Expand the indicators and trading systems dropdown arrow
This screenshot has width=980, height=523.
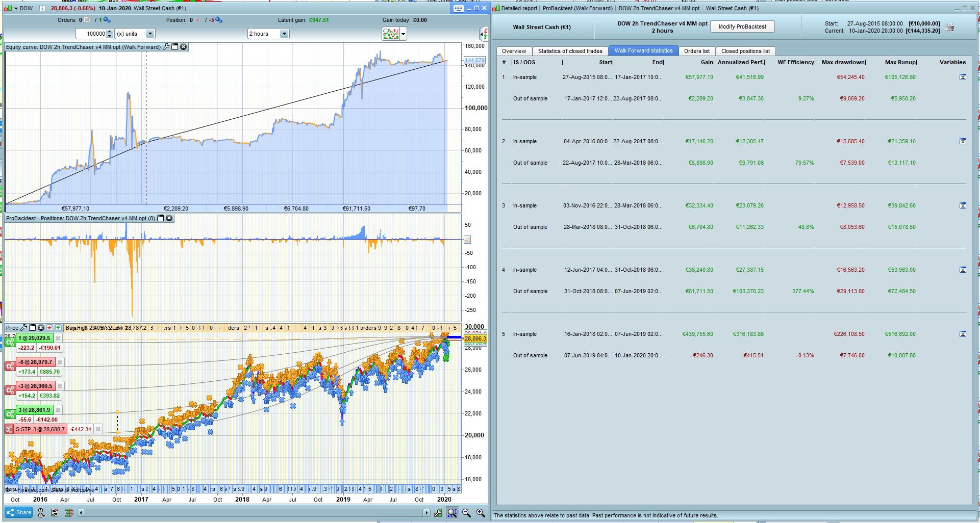pyautogui.click(x=404, y=34)
